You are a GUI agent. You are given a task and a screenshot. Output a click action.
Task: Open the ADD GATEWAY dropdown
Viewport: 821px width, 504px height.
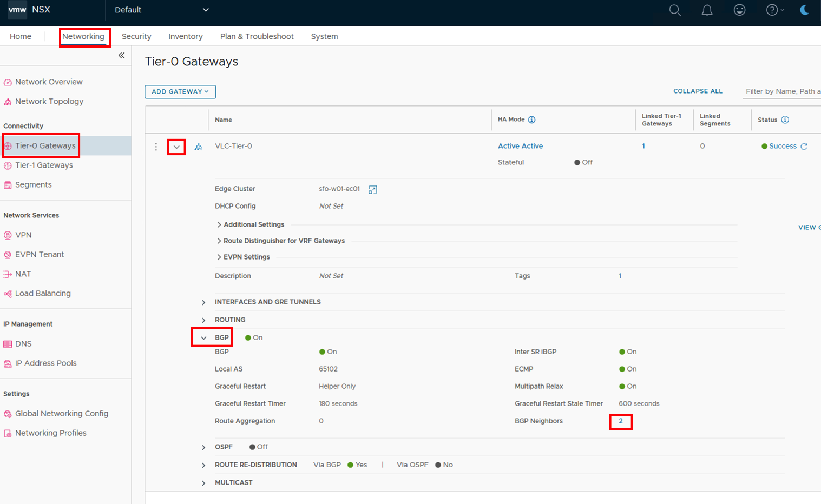click(x=180, y=92)
